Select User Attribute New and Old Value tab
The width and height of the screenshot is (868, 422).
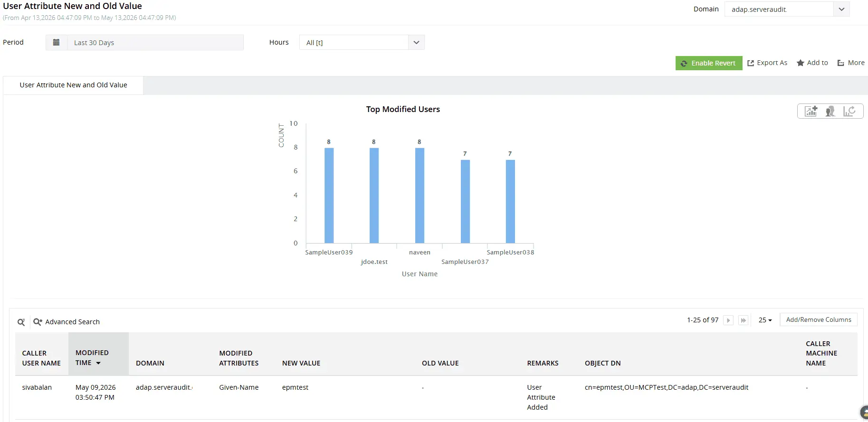(x=73, y=85)
